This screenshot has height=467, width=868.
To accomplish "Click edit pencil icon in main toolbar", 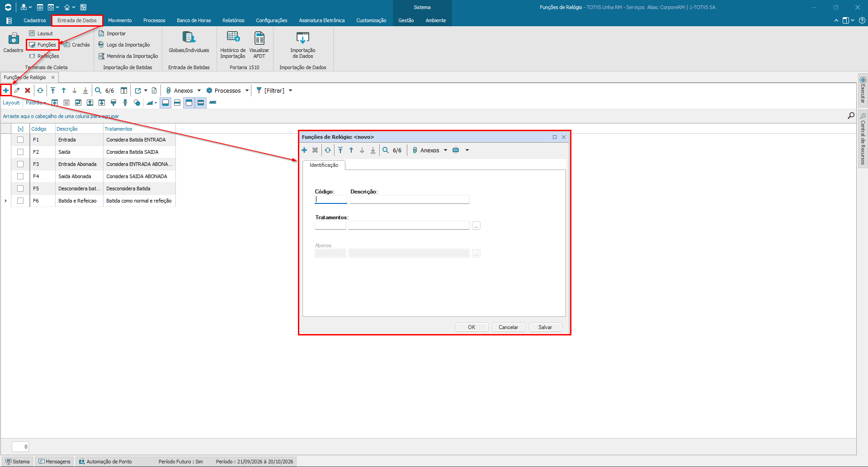I will point(17,90).
